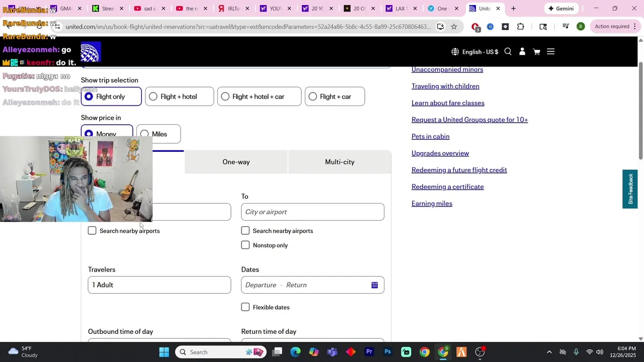Open the Traveling with children link
Image resolution: width=644 pixels, height=362 pixels.
pyautogui.click(x=445, y=86)
